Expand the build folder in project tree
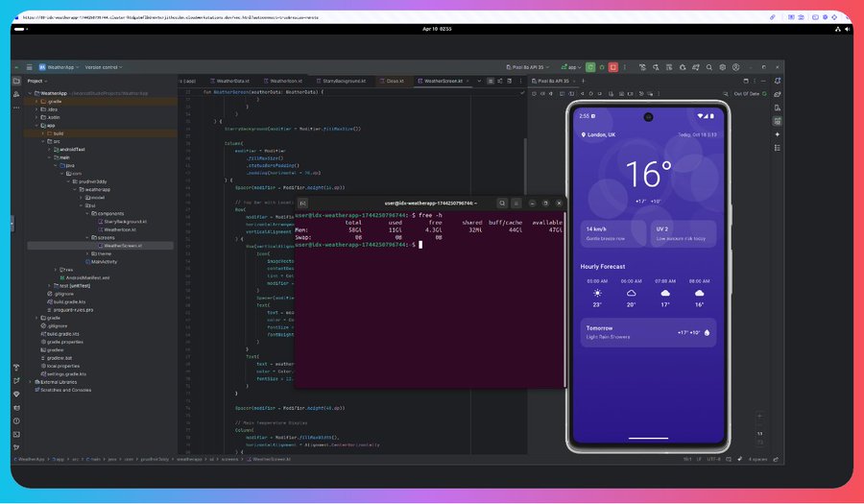The image size is (864, 504). click(x=43, y=133)
